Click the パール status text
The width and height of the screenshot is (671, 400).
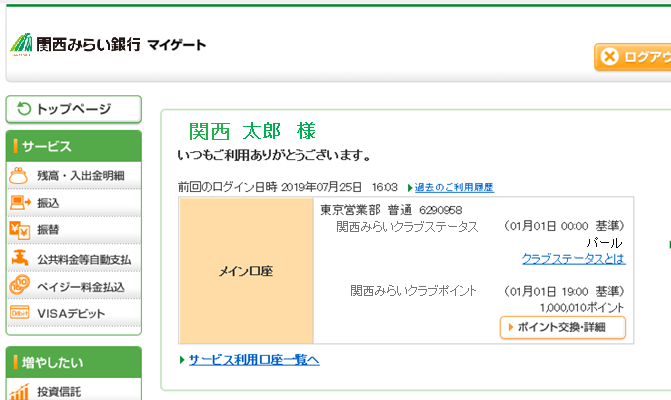pyautogui.click(x=604, y=243)
